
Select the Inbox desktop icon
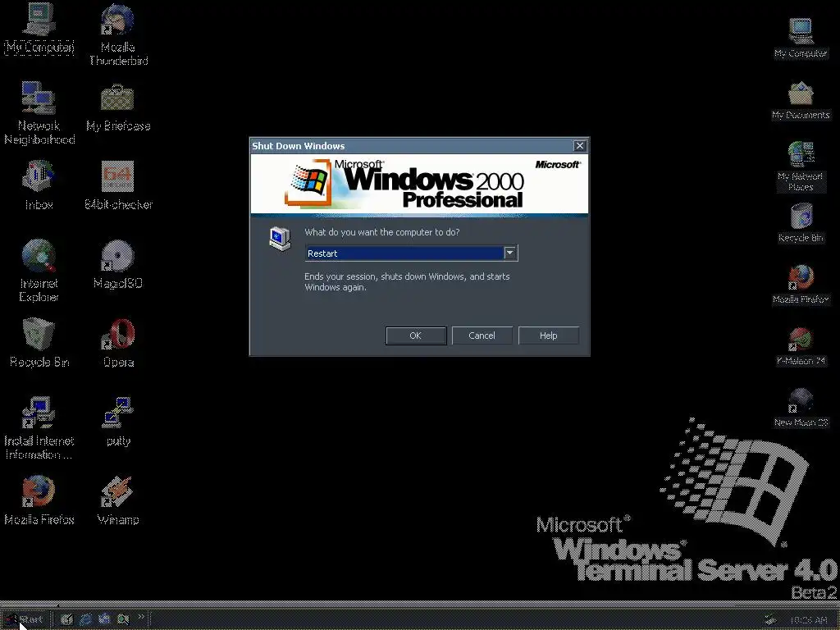click(39, 185)
